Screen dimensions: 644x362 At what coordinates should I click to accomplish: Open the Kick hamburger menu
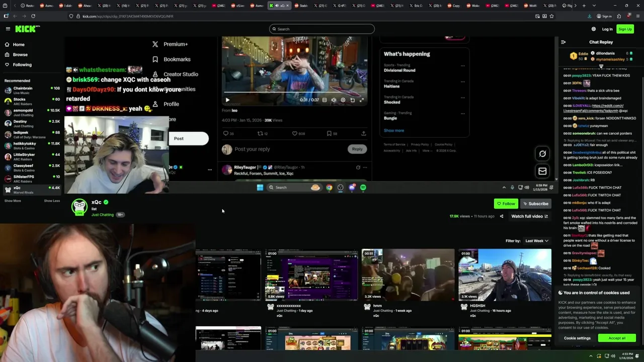pos(8,29)
